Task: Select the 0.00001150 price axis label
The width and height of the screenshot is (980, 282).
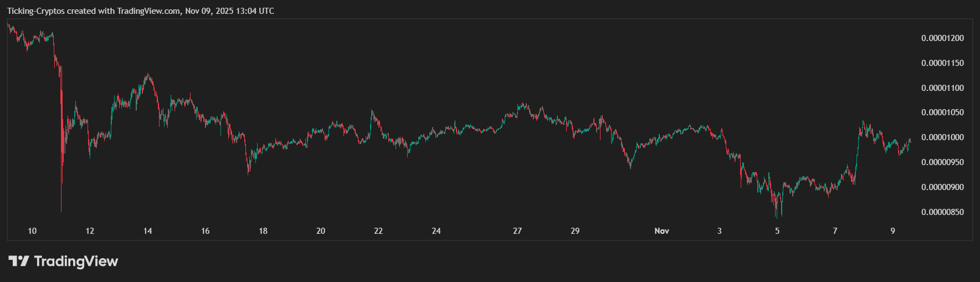Action: 942,63
